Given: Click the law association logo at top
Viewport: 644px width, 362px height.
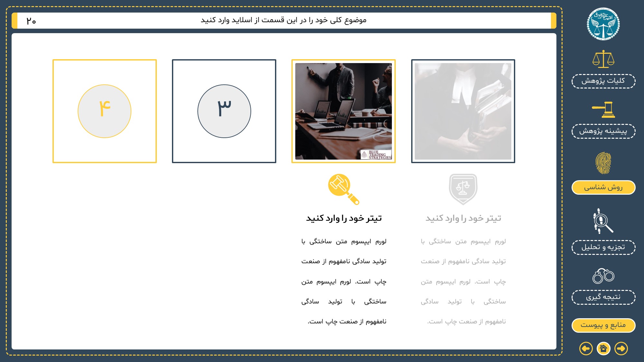Looking at the screenshot, I should pos(603,24).
